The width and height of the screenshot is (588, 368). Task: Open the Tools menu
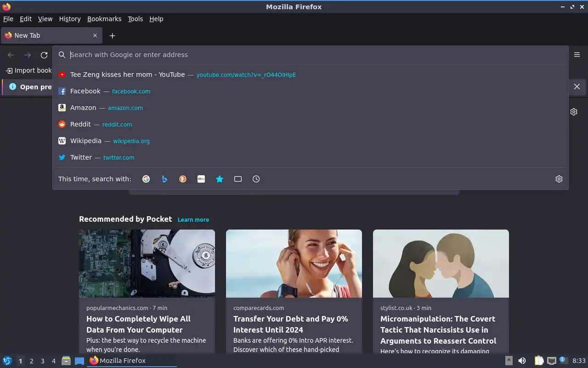pyautogui.click(x=136, y=19)
